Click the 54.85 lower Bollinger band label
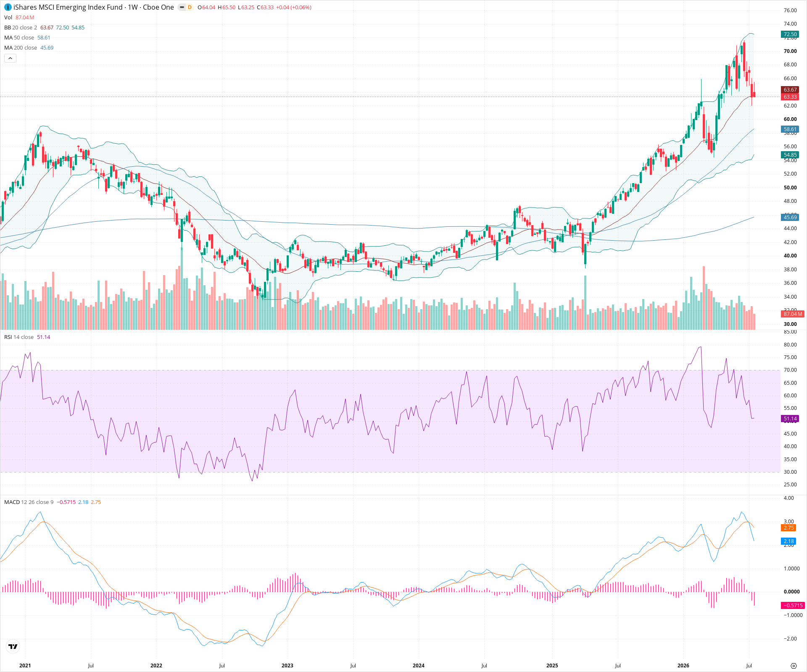The image size is (807, 672). tap(790, 155)
